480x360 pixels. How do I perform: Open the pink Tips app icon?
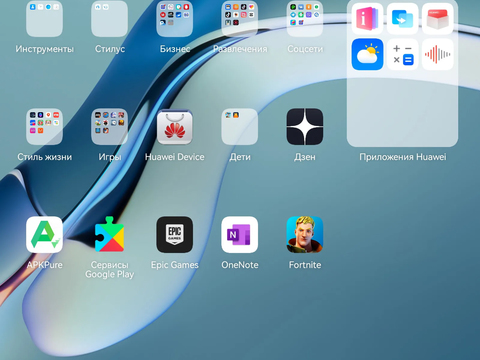coord(367,19)
